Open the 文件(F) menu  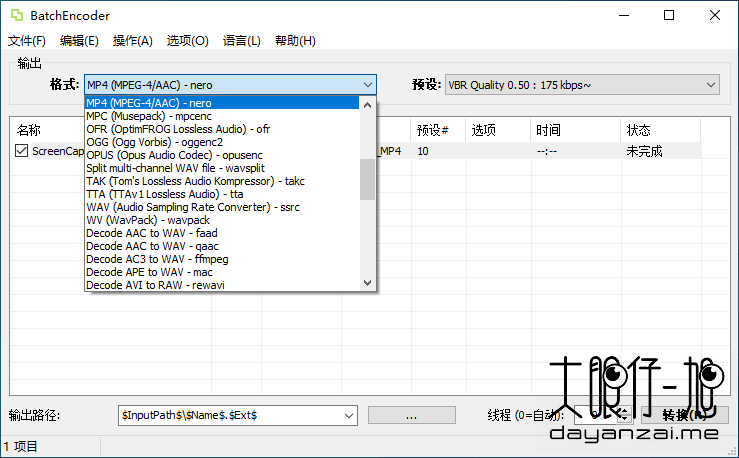(x=27, y=41)
